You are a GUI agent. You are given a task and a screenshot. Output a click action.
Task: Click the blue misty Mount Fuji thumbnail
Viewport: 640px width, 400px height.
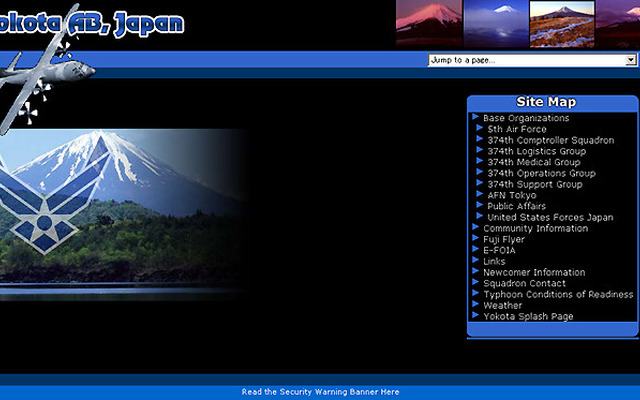496,23
